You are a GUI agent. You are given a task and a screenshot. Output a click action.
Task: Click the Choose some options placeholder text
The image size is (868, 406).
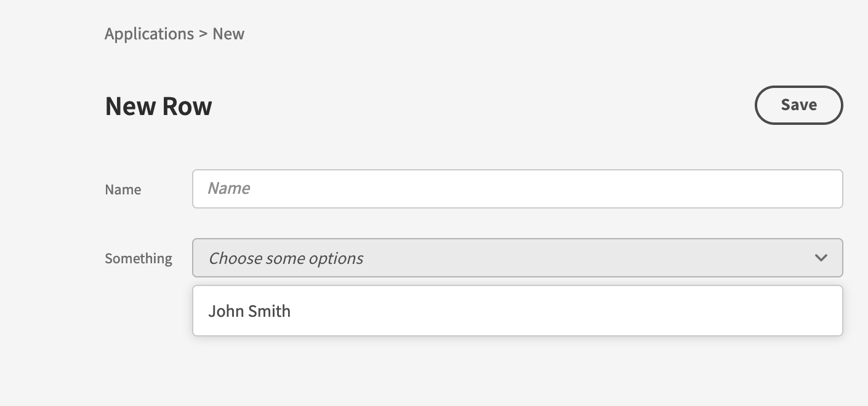[285, 258]
